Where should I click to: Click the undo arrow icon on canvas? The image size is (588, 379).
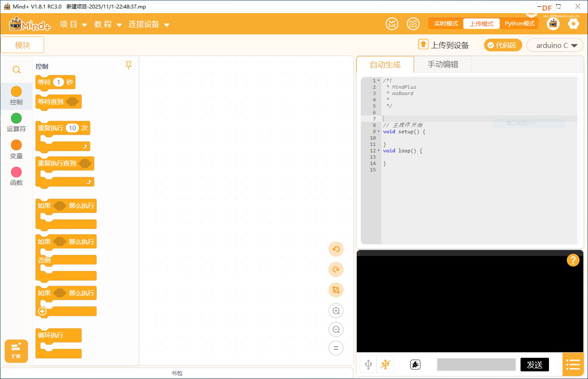coord(336,249)
